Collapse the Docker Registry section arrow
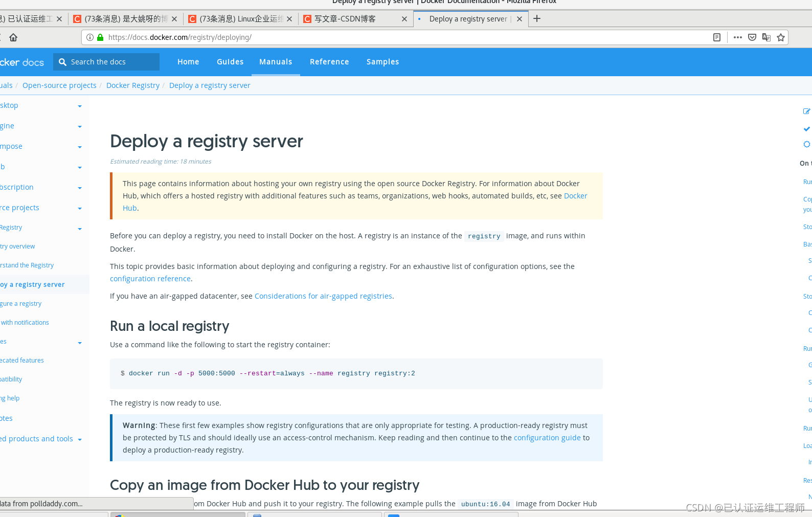812x517 pixels. [80, 229]
